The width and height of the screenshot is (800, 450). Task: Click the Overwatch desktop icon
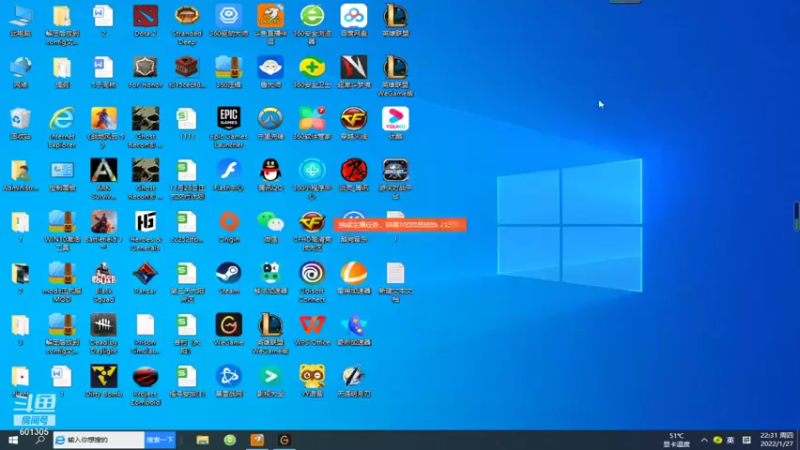[x=270, y=119]
